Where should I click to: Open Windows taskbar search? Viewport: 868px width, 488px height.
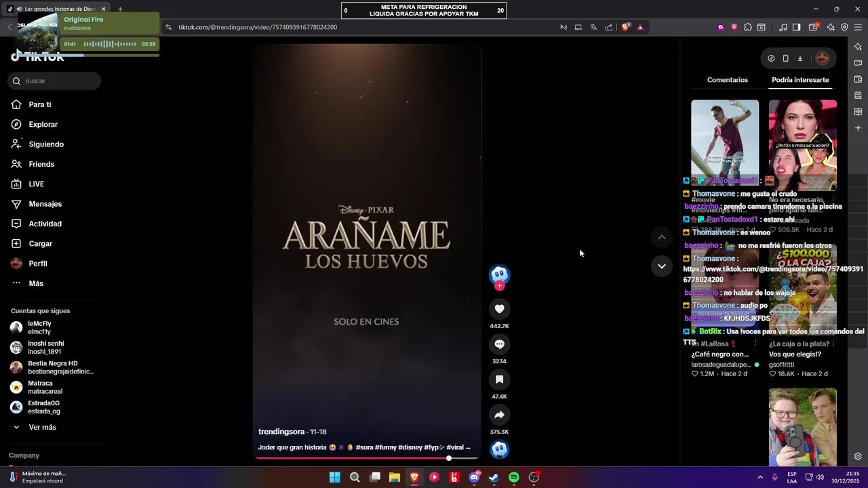pyautogui.click(x=355, y=477)
